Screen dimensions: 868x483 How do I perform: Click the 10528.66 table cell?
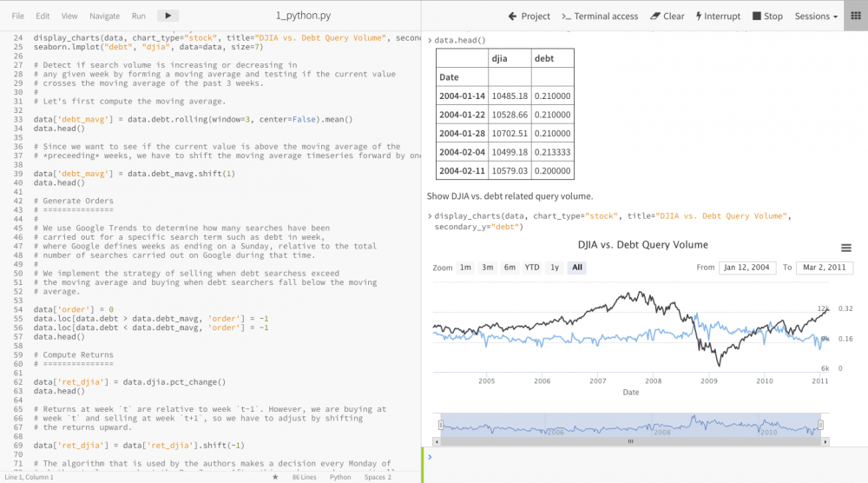pos(510,115)
